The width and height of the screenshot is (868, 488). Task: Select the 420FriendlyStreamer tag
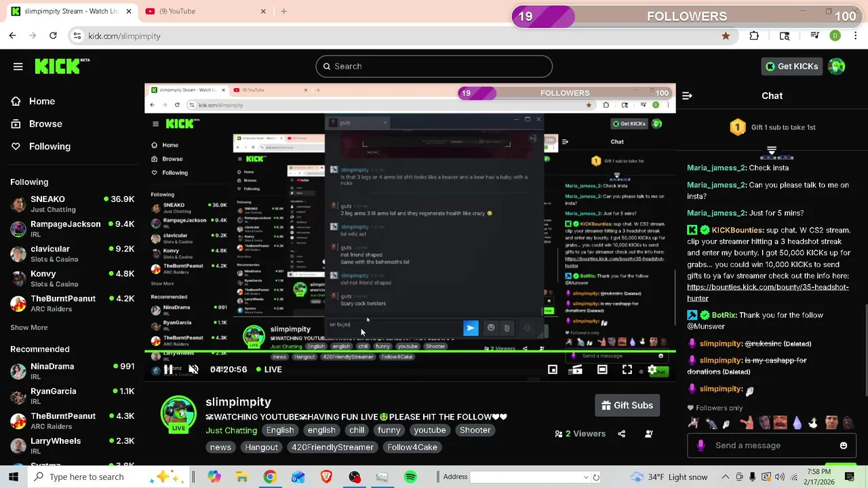coord(332,447)
